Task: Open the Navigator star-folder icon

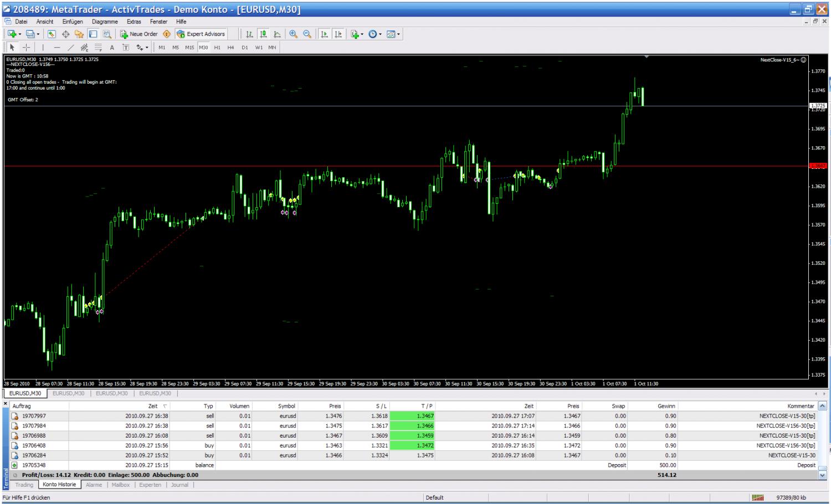Action: [x=79, y=34]
